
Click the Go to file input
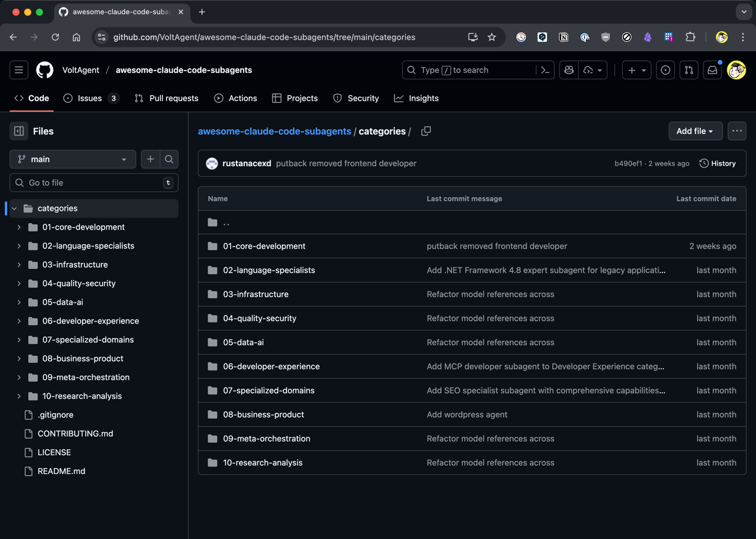[94, 183]
